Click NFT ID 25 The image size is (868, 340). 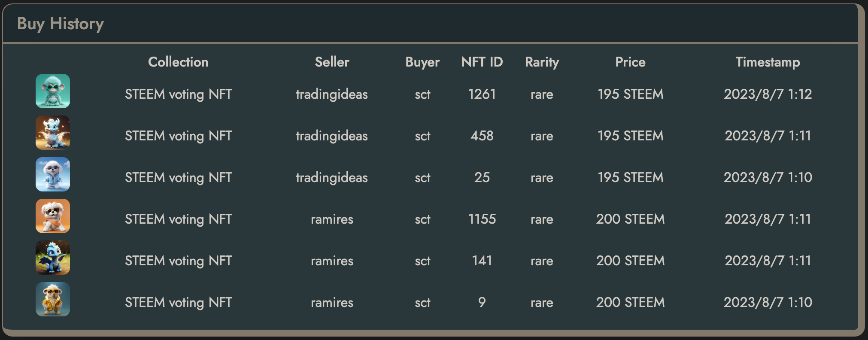tap(482, 177)
